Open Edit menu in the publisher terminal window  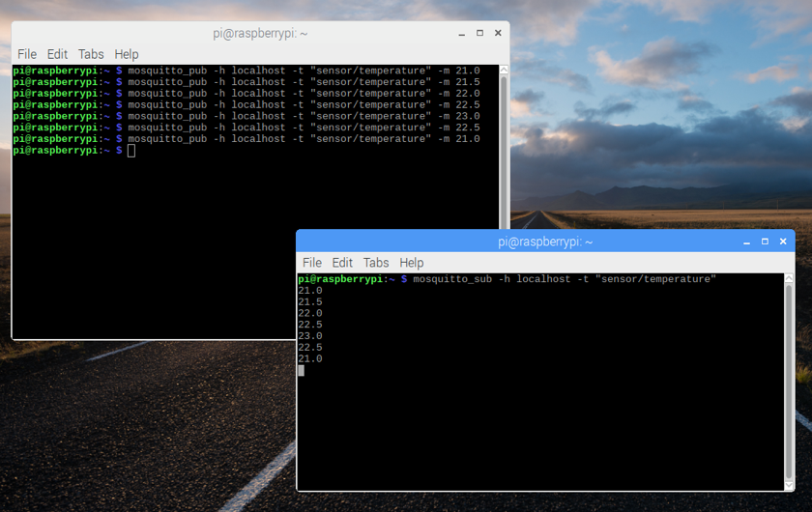click(57, 54)
